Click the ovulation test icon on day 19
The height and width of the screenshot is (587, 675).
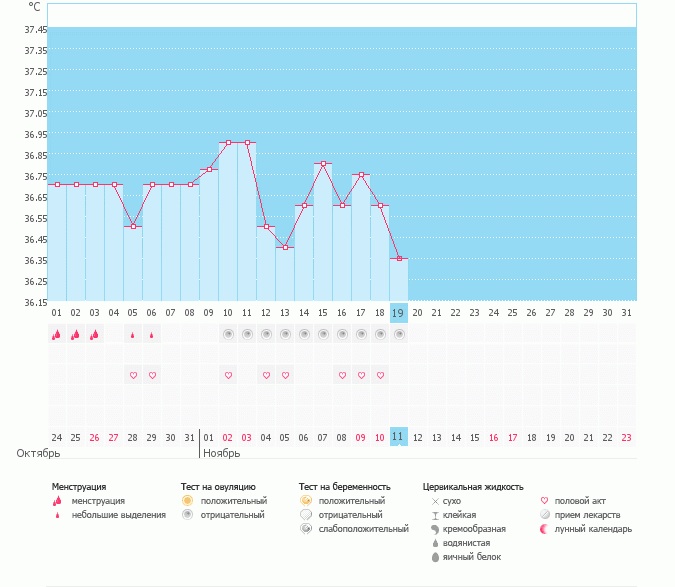click(399, 334)
